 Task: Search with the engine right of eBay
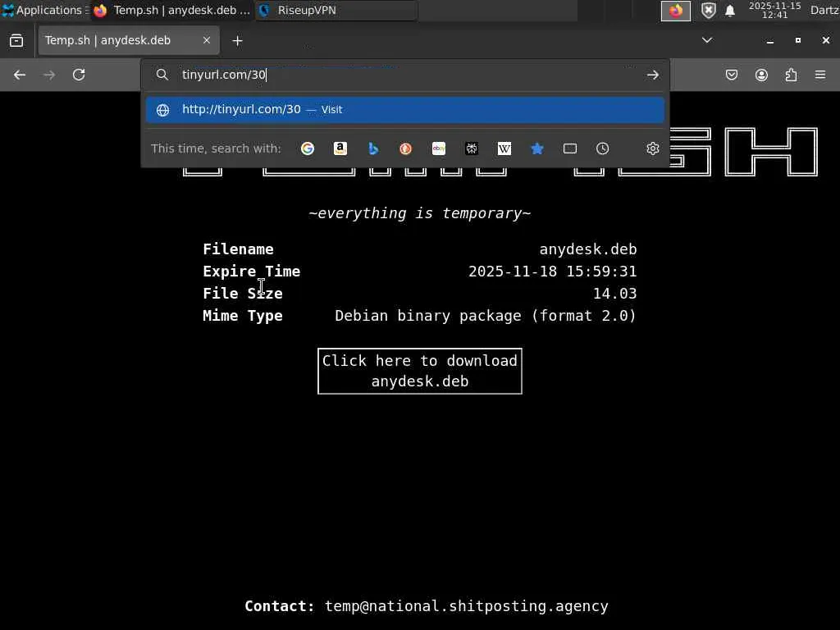472,148
